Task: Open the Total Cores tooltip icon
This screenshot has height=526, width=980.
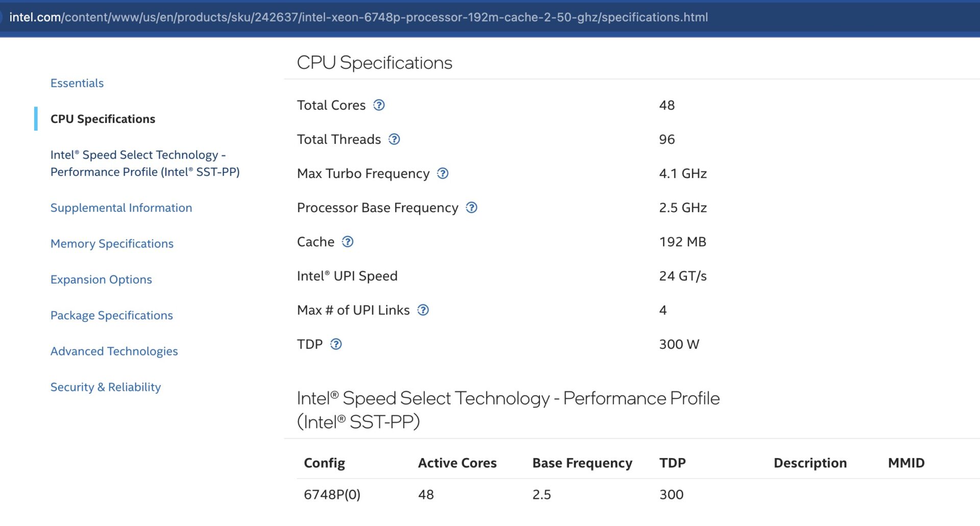Action: coord(379,106)
